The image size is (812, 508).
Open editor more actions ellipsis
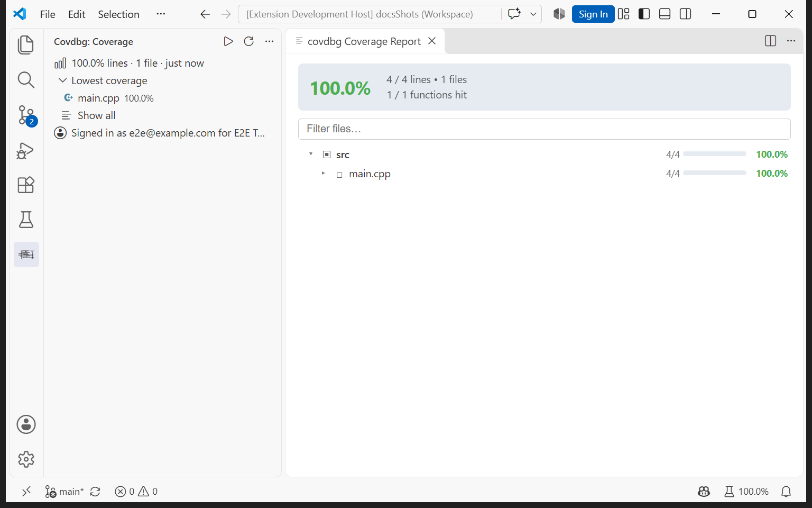[x=791, y=41]
